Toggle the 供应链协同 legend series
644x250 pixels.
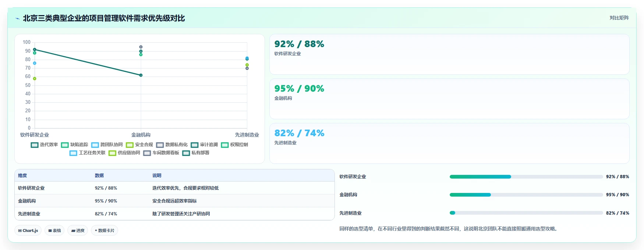[x=124, y=153]
